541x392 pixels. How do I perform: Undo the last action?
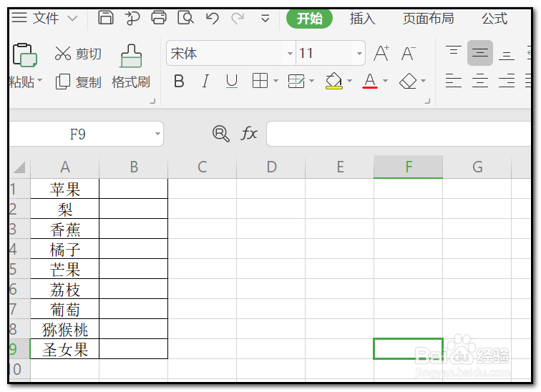(212, 18)
